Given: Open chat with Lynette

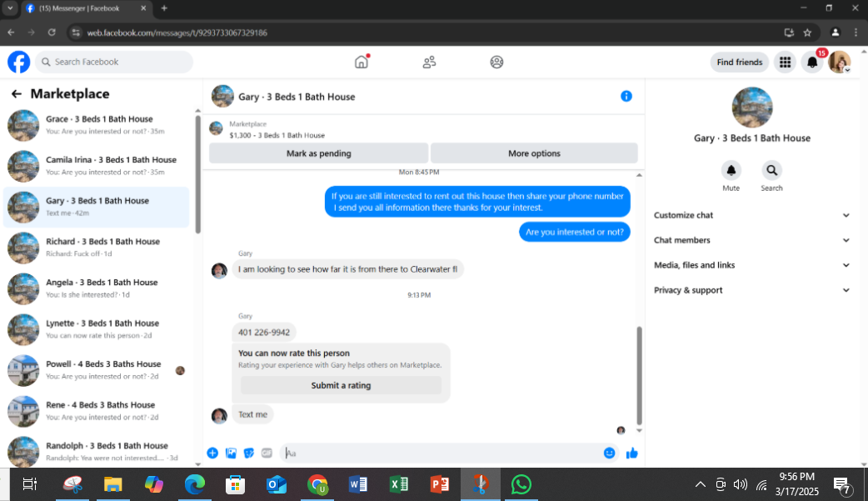Looking at the screenshot, I should 97,330.
